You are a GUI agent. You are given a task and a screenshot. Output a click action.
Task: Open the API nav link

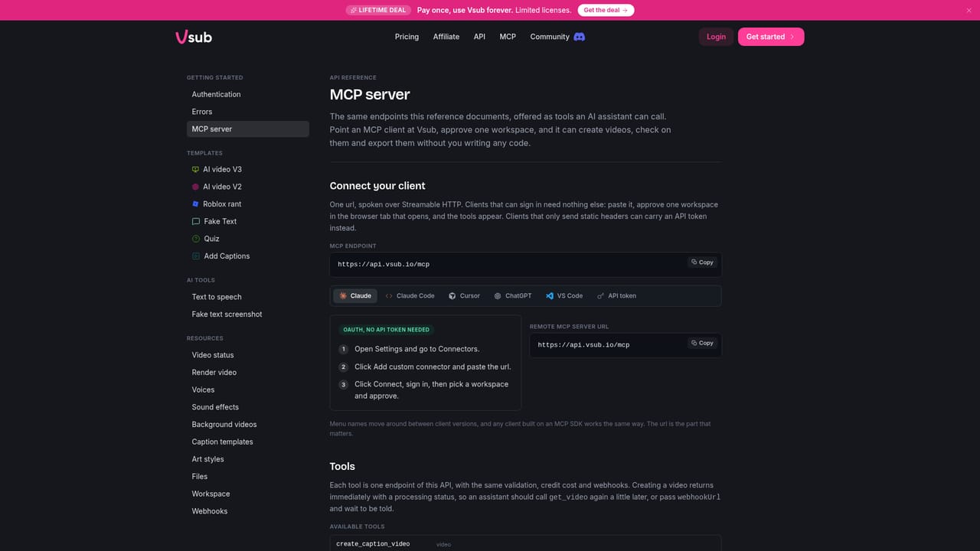tap(479, 37)
